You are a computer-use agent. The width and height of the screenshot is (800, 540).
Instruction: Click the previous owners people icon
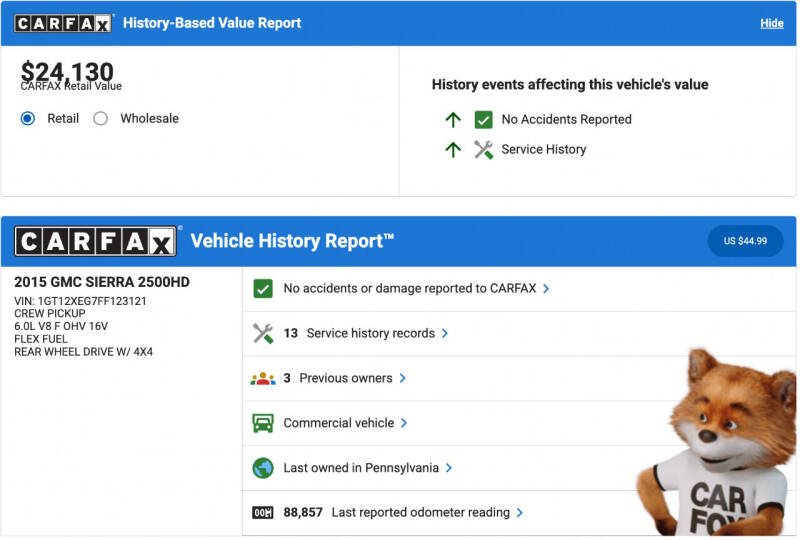tap(263, 378)
